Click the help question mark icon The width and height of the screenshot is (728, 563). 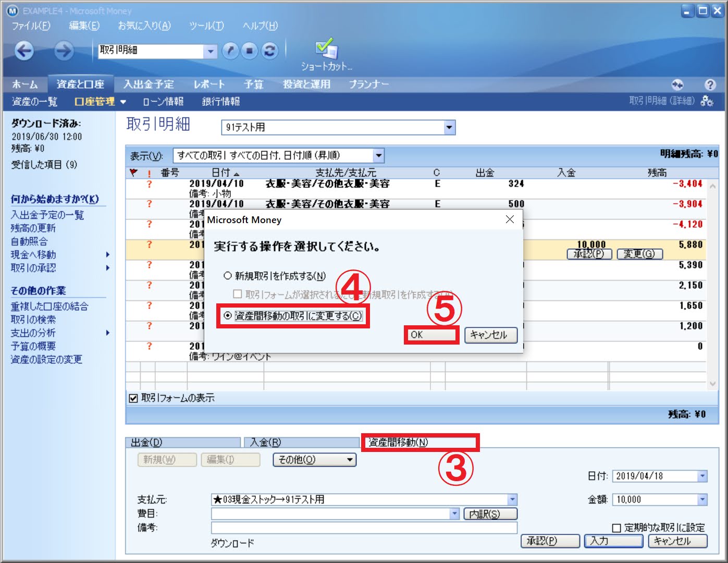(710, 84)
